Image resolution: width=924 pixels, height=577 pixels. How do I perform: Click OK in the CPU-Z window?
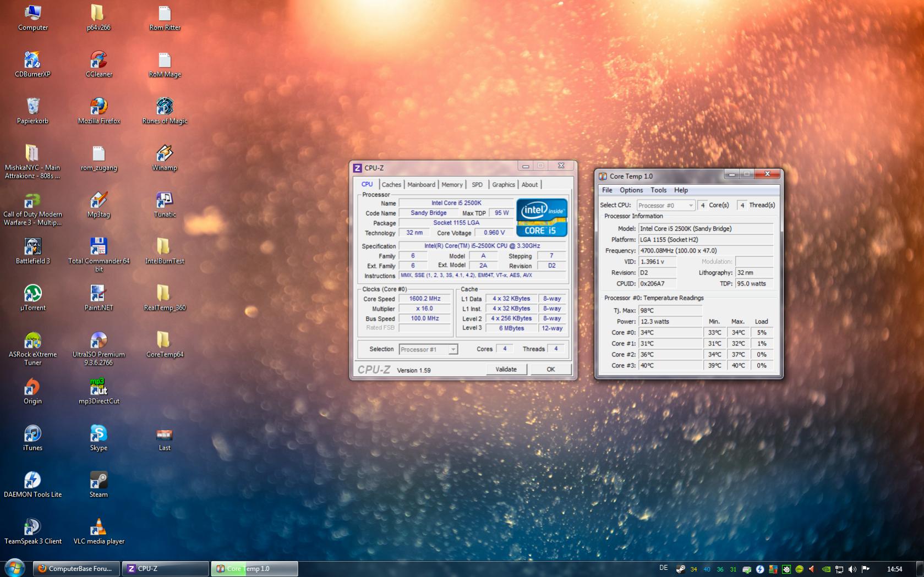pyautogui.click(x=551, y=370)
